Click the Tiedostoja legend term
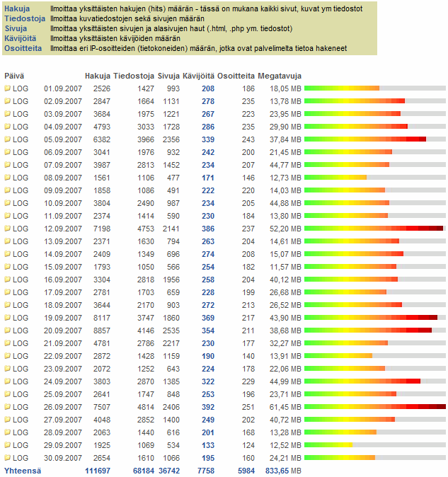This screenshot has width=448, height=477. click(25, 18)
